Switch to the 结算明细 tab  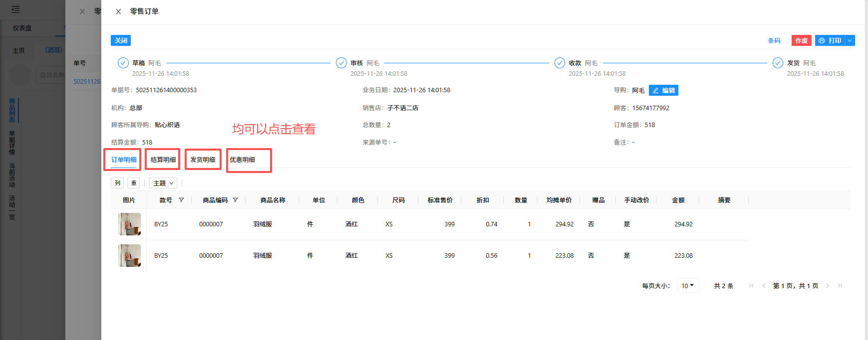point(163,160)
